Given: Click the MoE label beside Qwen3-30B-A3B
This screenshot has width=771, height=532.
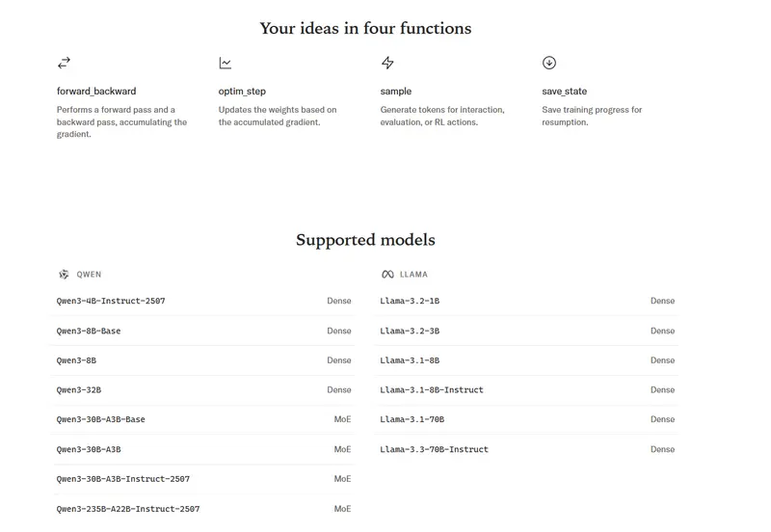Looking at the screenshot, I should (342, 449).
